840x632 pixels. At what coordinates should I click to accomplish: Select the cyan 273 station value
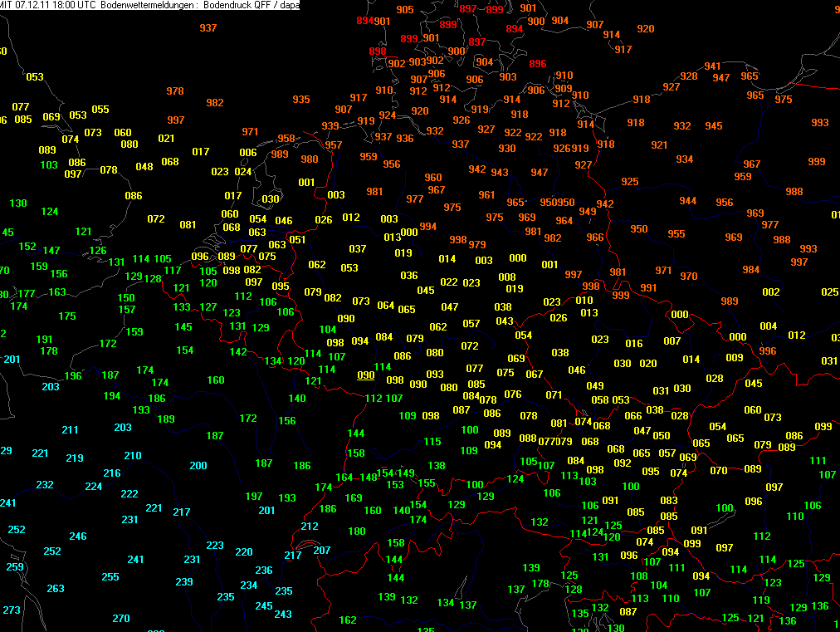click(x=12, y=610)
